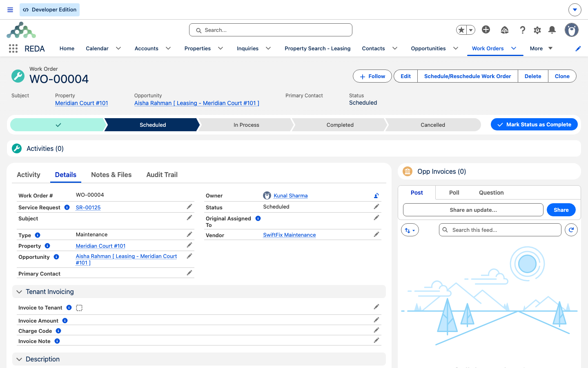Open the SwiftFix Maintenance vendor link
The height and width of the screenshot is (368, 588).
[x=290, y=235]
